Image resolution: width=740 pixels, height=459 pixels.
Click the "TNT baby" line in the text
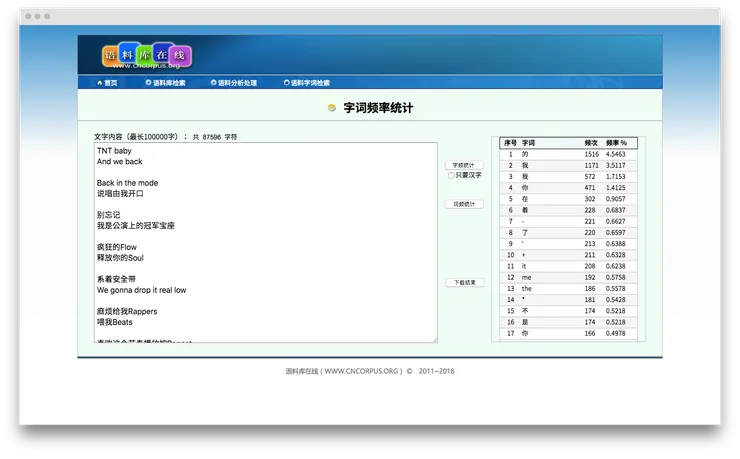pos(114,151)
